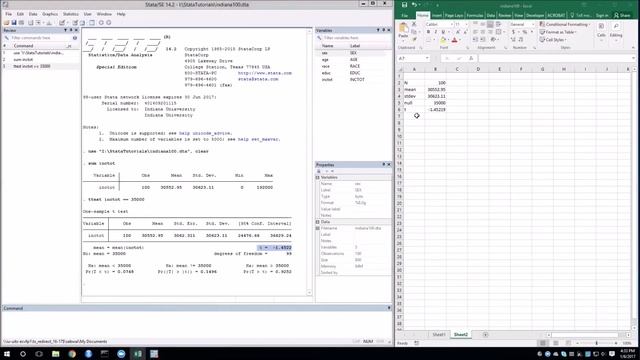Viewport: 640px width, 360px height.
Task: Open the Stata Help menu
Action: click(x=121, y=14)
